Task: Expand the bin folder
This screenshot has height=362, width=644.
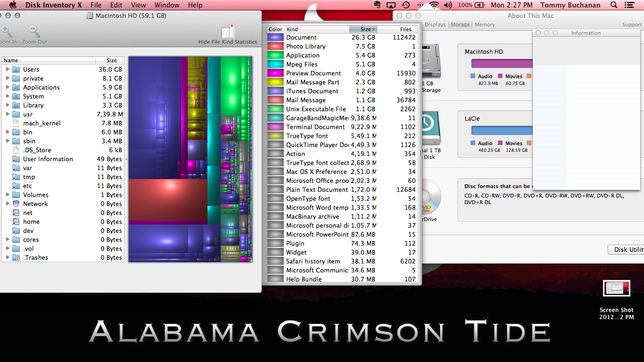Action: [x=8, y=132]
